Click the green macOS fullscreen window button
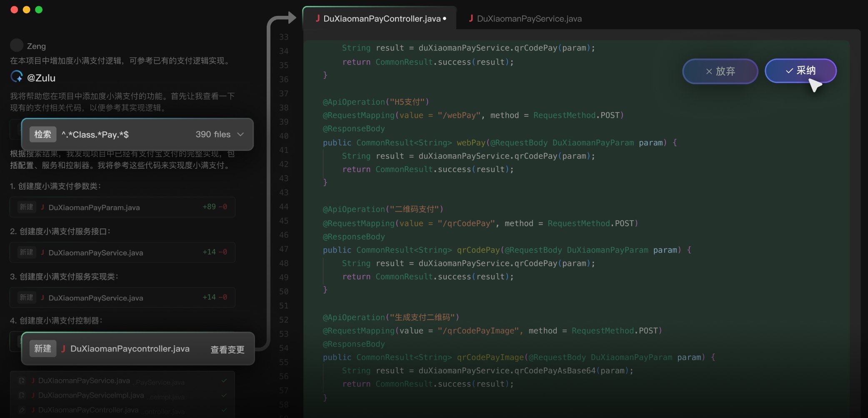The height and width of the screenshot is (418, 868). tap(39, 10)
